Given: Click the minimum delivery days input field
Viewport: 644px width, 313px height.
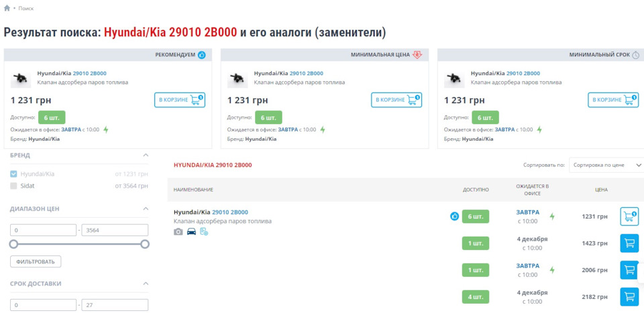Looking at the screenshot, I should (43, 305).
